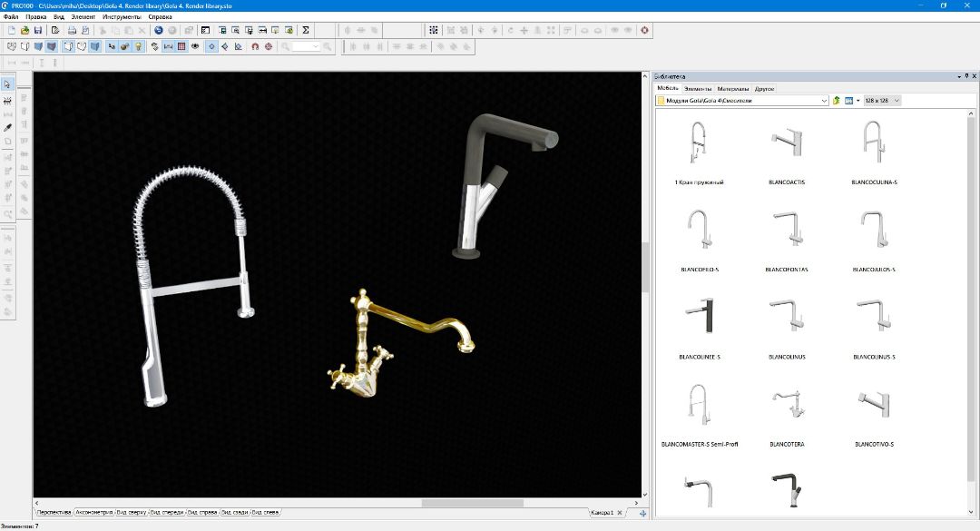Open the 128 x 128 thumbnail size dropdown
Viewport: 980px width, 531px height.
click(x=897, y=101)
